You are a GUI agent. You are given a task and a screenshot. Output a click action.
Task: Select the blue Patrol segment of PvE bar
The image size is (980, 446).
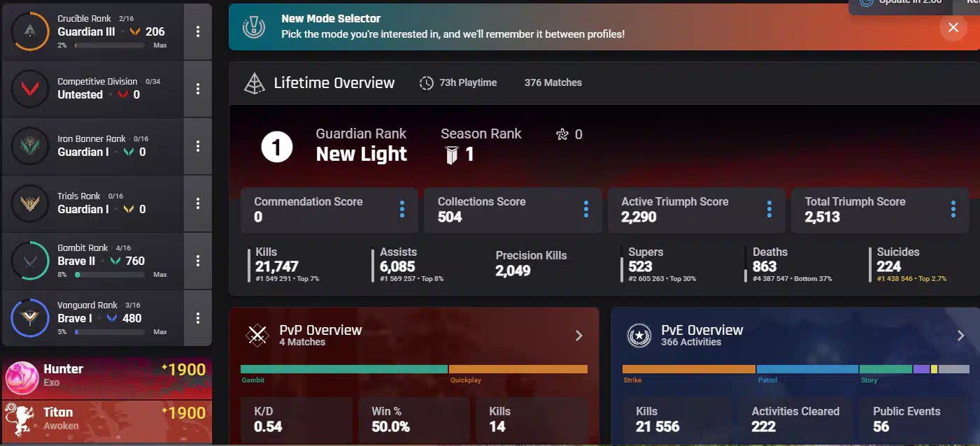click(x=808, y=369)
